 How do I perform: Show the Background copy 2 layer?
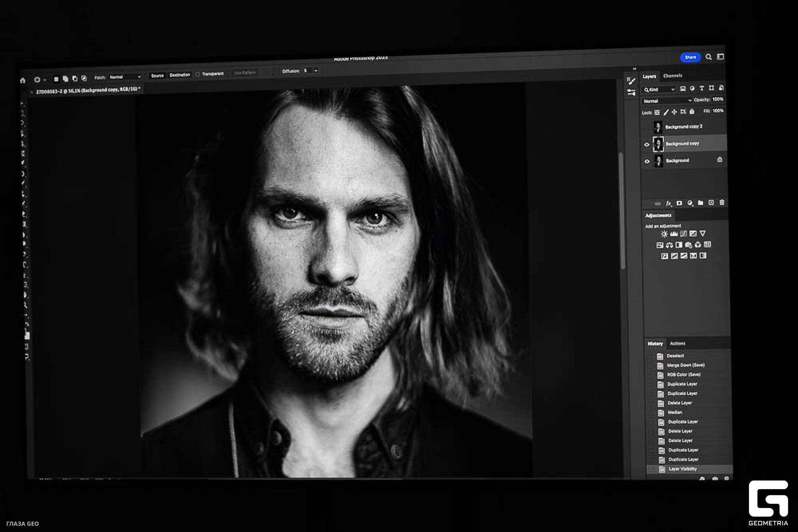point(646,127)
